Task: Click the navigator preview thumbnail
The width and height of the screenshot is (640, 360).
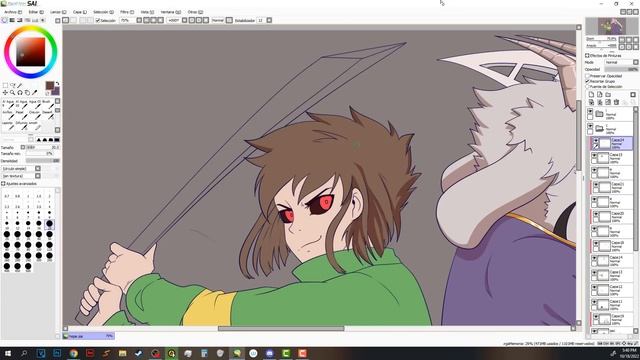Action: 611,26
